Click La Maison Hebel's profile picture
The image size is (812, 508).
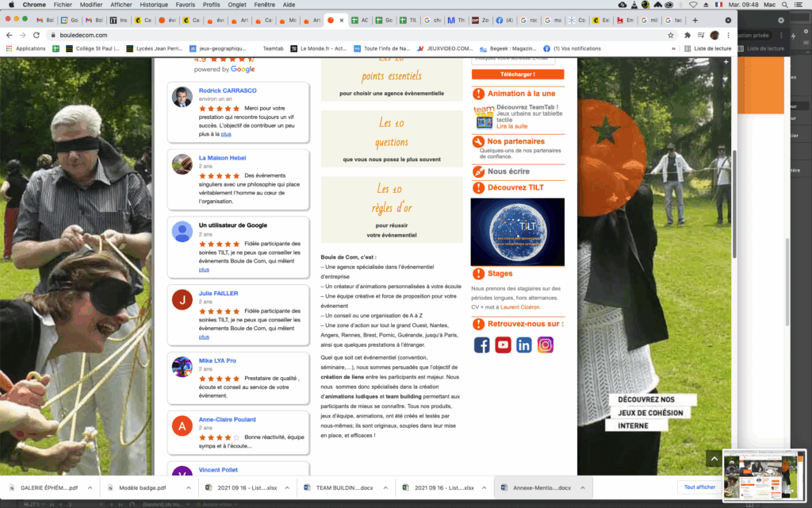(x=182, y=164)
